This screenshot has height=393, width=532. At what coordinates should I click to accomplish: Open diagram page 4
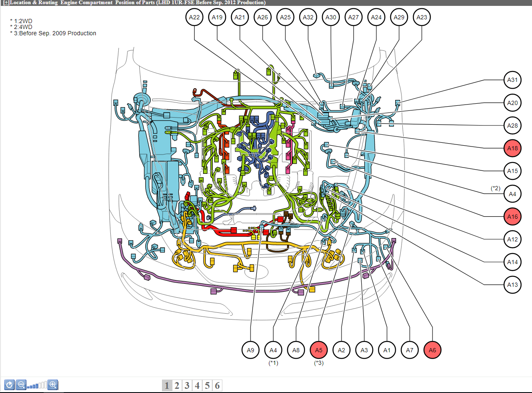197,386
